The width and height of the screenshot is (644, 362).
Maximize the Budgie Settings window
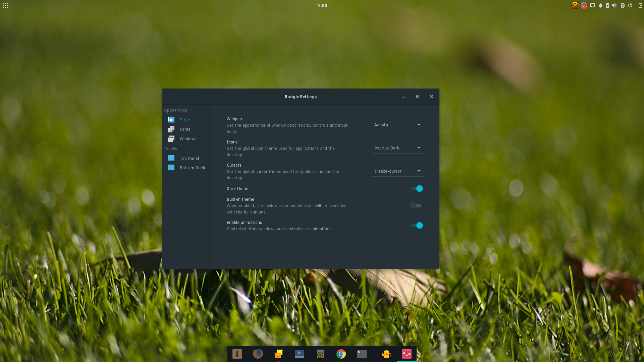click(418, 97)
